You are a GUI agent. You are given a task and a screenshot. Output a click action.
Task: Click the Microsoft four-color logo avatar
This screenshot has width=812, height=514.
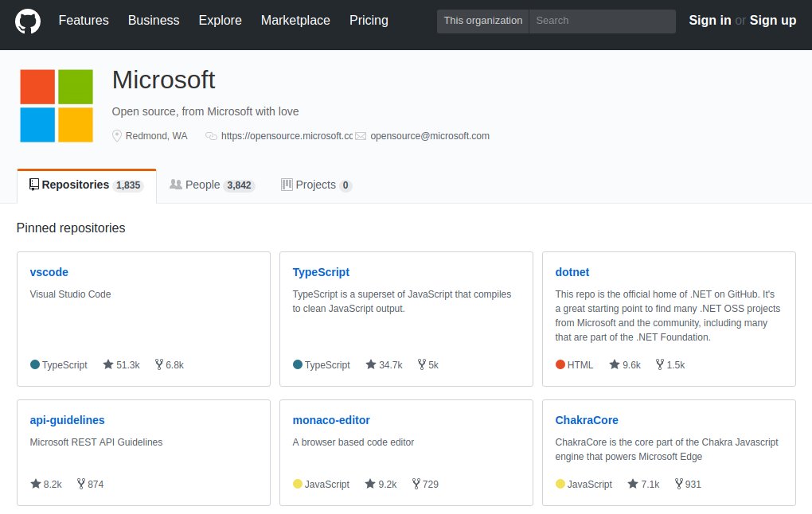[57, 106]
